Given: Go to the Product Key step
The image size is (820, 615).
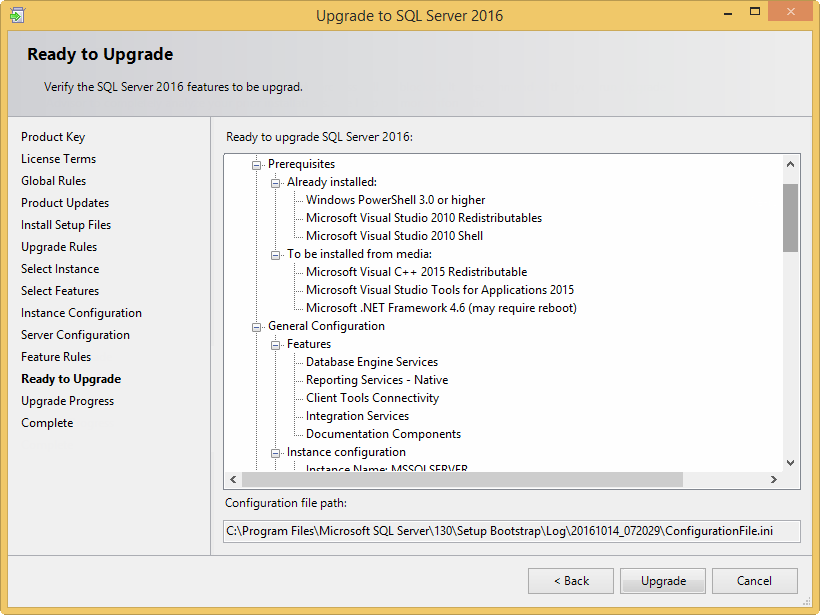Looking at the screenshot, I should (53, 137).
